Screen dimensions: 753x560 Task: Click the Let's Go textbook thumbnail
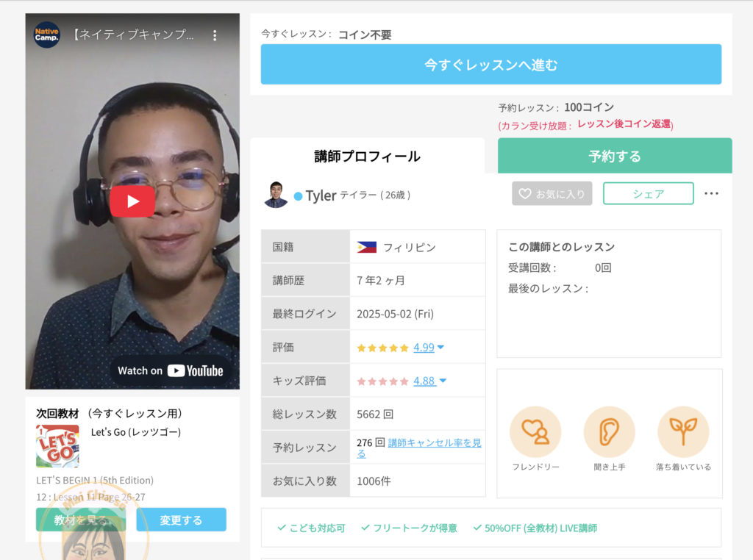(x=57, y=446)
